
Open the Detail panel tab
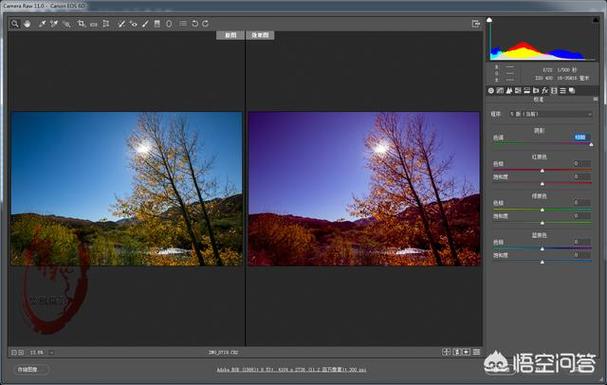pos(509,91)
